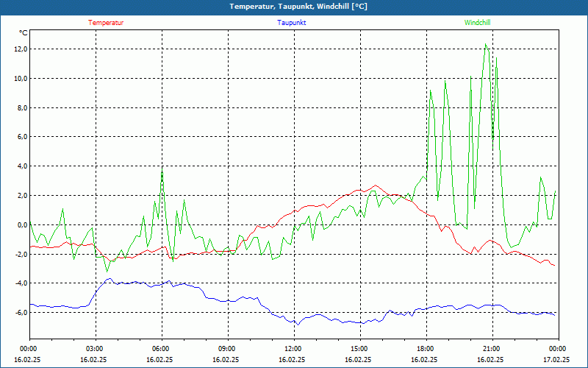Click the blue Taupunkt legend label
The image size is (588, 368).
click(292, 23)
